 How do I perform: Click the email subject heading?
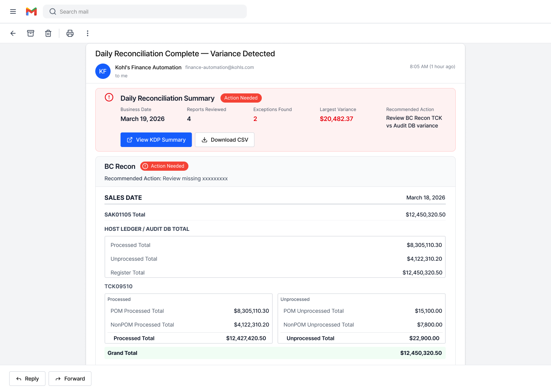pyautogui.click(x=185, y=54)
